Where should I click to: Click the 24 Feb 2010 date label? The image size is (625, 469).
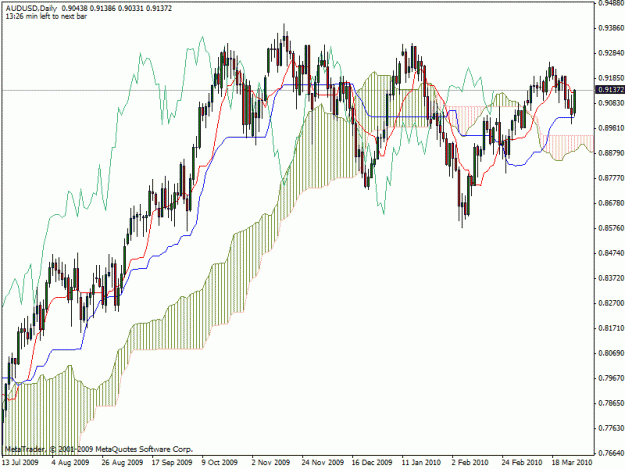pos(522,462)
